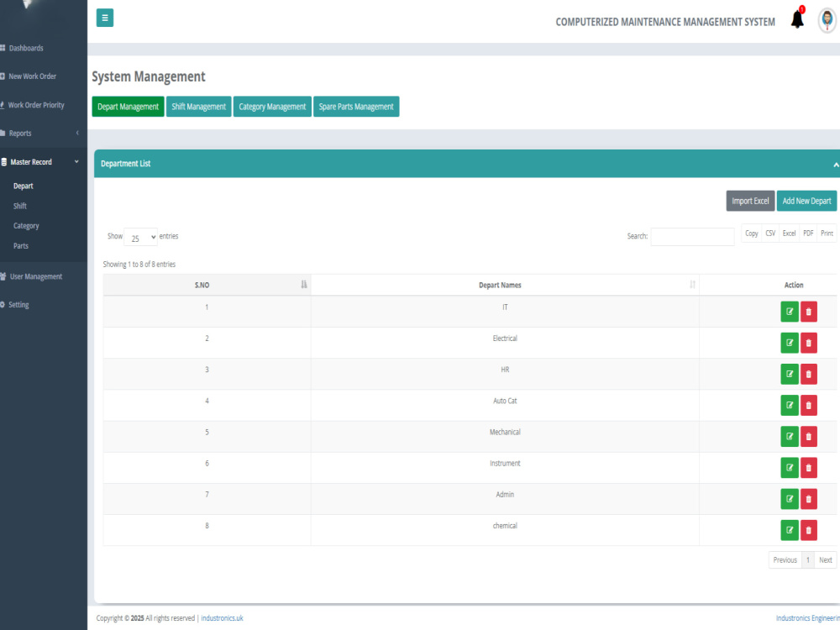
Task: Copy table data with Copy button
Action: tap(751, 234)
